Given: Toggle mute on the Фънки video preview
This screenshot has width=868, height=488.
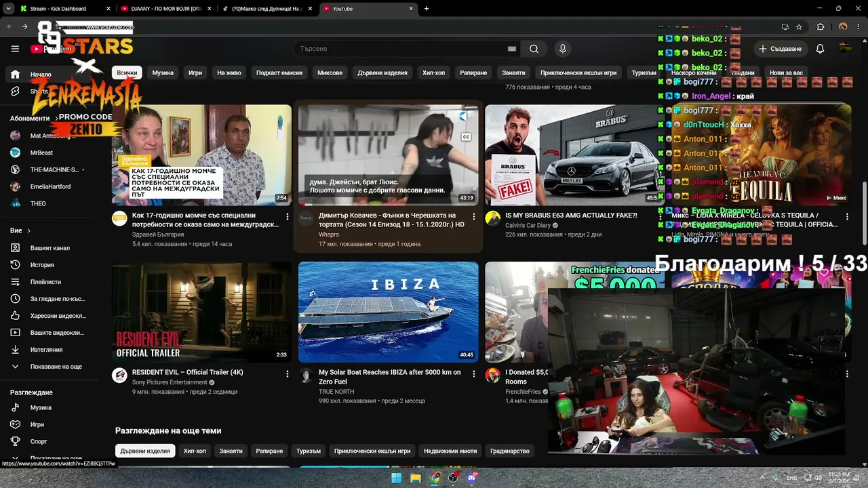Looking at the screenshot, I should [465, 117].
